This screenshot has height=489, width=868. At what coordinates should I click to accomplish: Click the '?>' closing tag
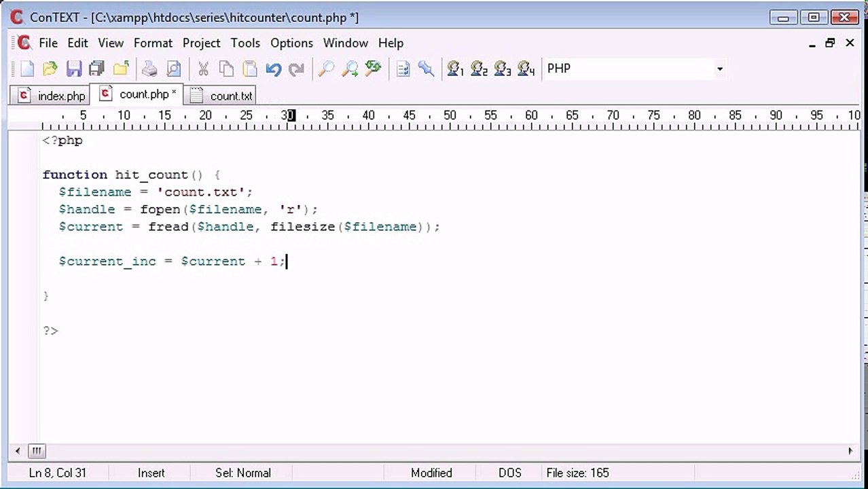(50, 331)
